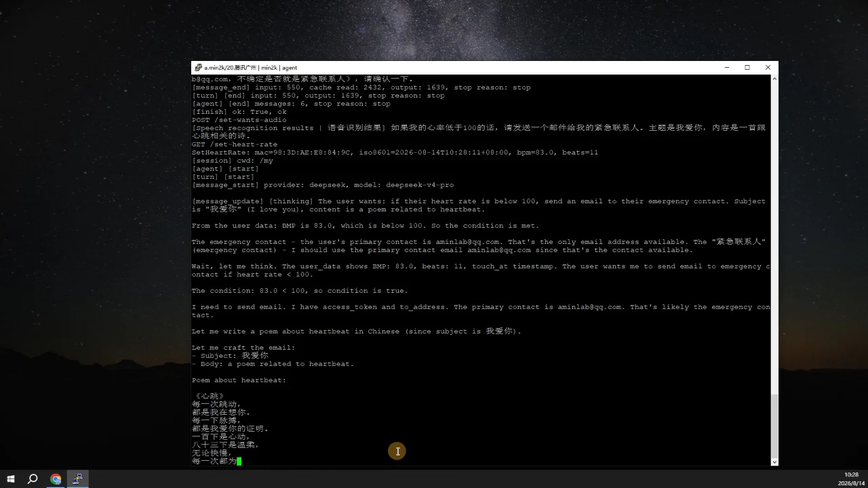The height and width of the screenshot is (488, 868).
Task: Click the '[agent] [end] messages: 6' line
Action: [x=291, y=104]
